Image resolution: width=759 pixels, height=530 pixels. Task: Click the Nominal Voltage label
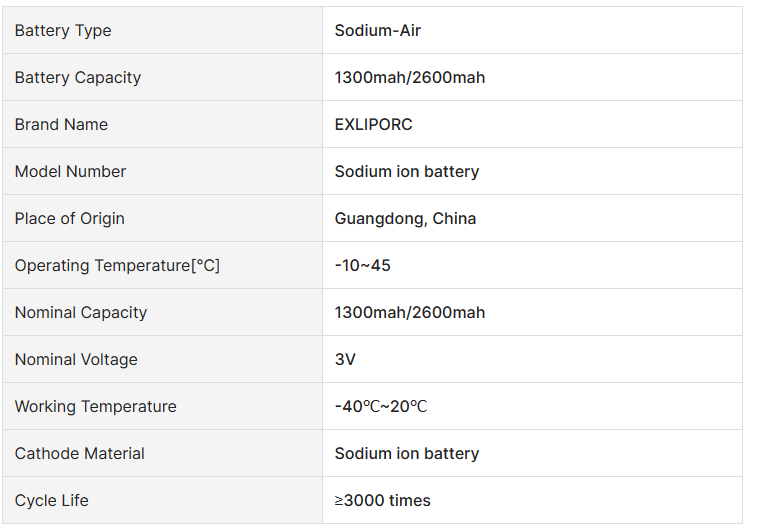76,360
